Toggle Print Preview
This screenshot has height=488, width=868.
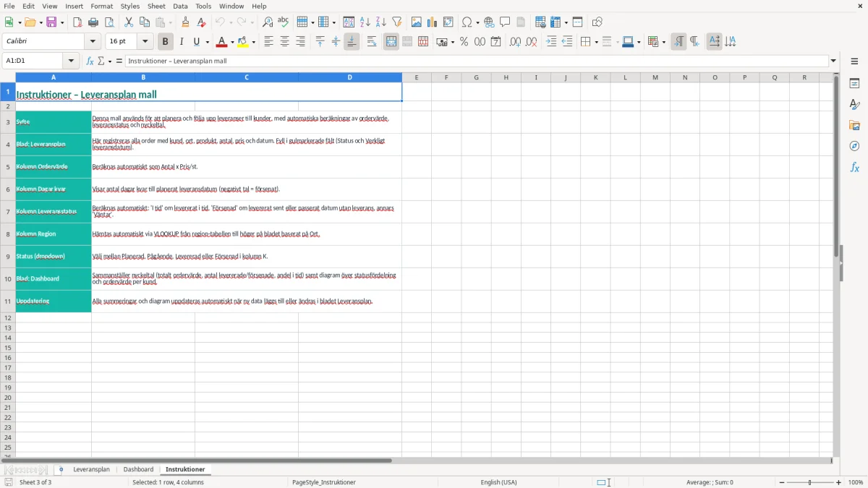click(109, 22)
